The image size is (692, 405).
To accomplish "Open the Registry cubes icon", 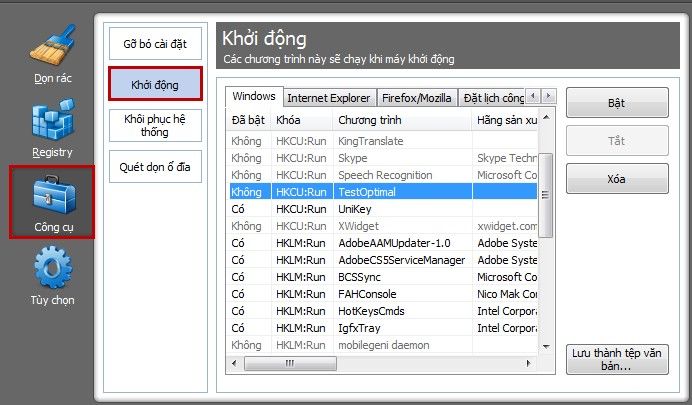I will pos(53,119).
